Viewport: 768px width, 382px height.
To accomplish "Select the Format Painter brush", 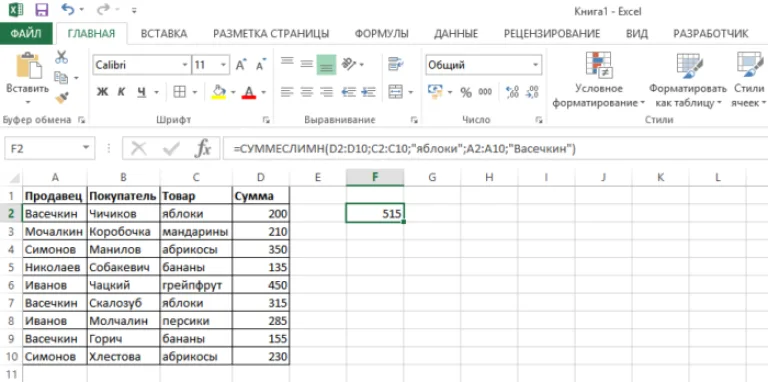I will 61,97.
